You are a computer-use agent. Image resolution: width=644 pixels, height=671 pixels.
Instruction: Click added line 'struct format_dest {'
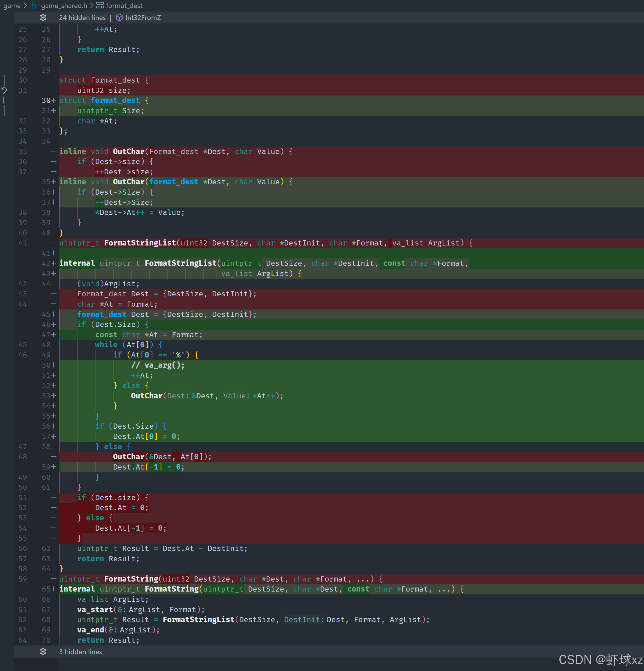(x=104, y=101)
